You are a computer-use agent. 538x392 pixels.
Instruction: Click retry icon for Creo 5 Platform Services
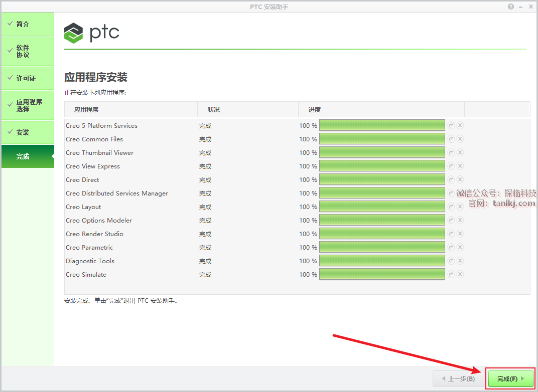(x=451, y=125)
